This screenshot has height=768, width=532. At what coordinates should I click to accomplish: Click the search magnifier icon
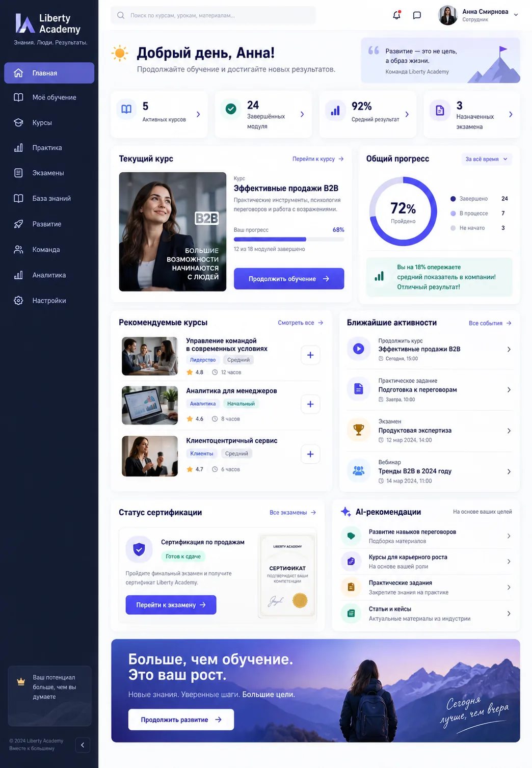121,15
